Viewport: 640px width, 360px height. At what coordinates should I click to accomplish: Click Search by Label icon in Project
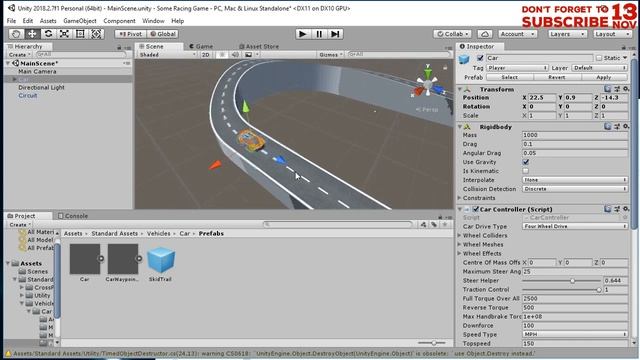coord(434,224)
